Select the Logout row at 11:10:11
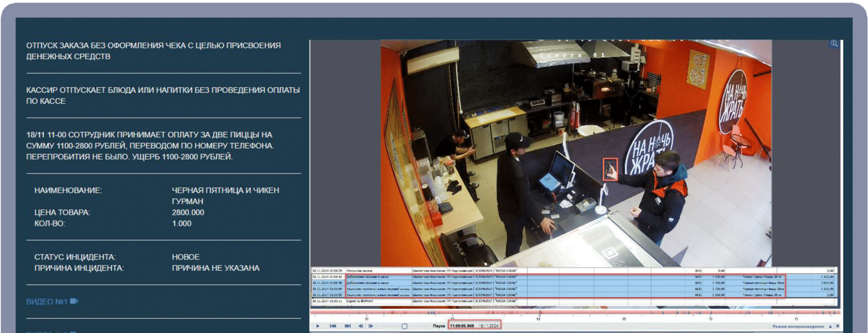Image resolution: width=868 pixels, height=333 pixels. point(572,301)
